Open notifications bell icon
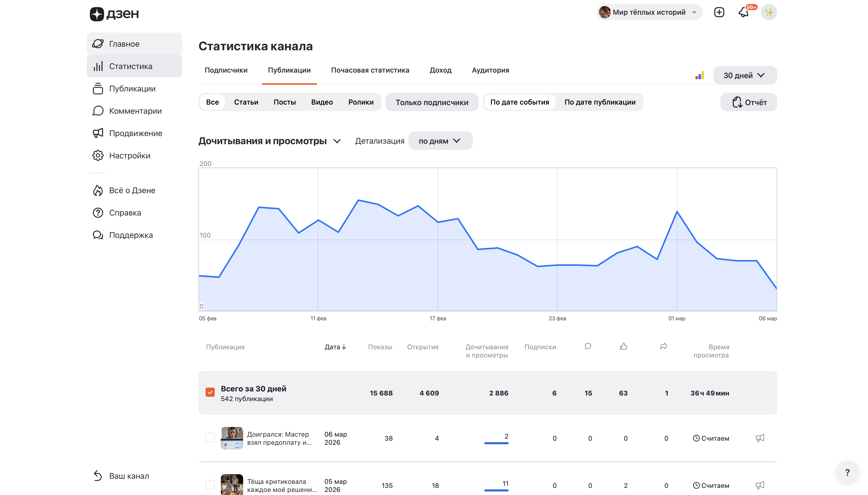The height and width of the screenshot is (495, 868). pos(744,13)
